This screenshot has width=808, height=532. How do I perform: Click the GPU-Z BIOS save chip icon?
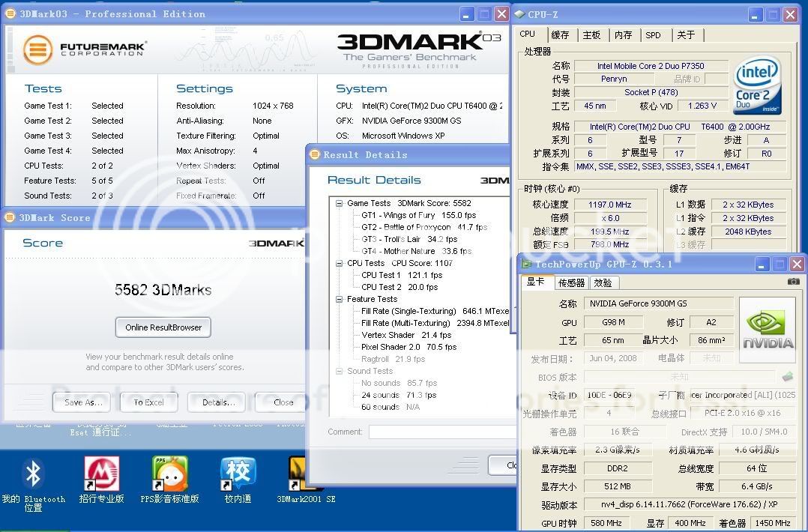[787, 377]
